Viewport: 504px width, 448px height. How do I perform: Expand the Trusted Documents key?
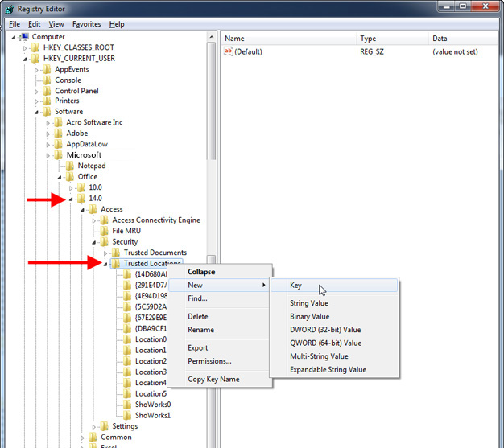point(105,253)
